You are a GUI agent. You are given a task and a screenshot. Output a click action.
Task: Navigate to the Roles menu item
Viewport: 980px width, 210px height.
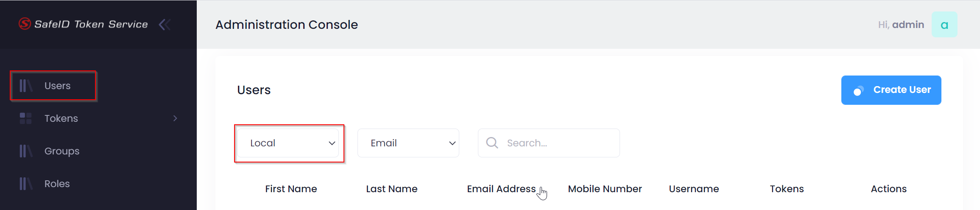click(x=57, y=184)
